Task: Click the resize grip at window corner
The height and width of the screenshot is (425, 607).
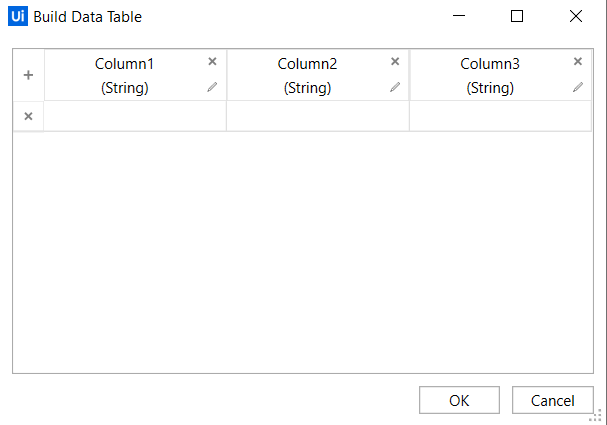Action: pos(596,416)
